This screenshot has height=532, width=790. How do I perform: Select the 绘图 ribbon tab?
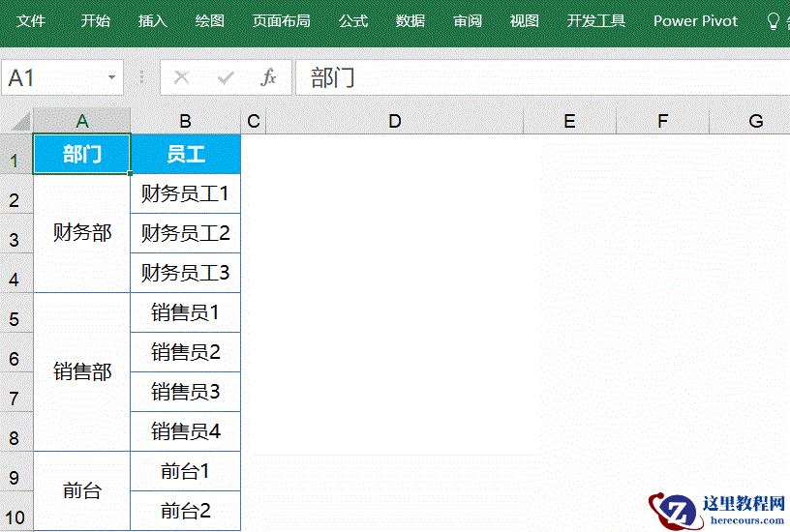[209, 21]
